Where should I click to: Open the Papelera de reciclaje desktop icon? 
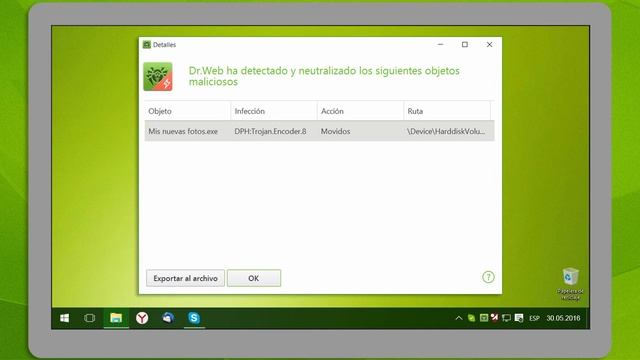click(x=570, y=284)
